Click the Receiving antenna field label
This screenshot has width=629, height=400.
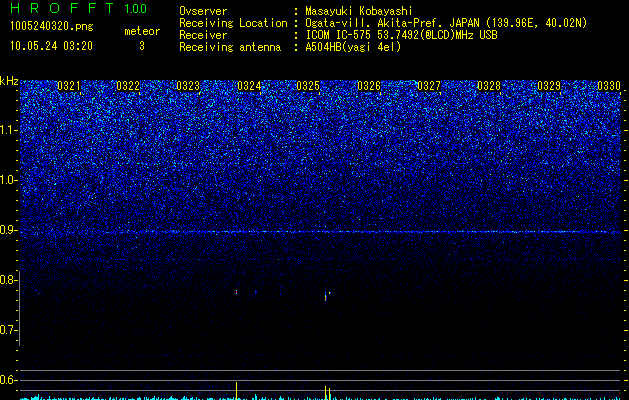coord(230,47)
